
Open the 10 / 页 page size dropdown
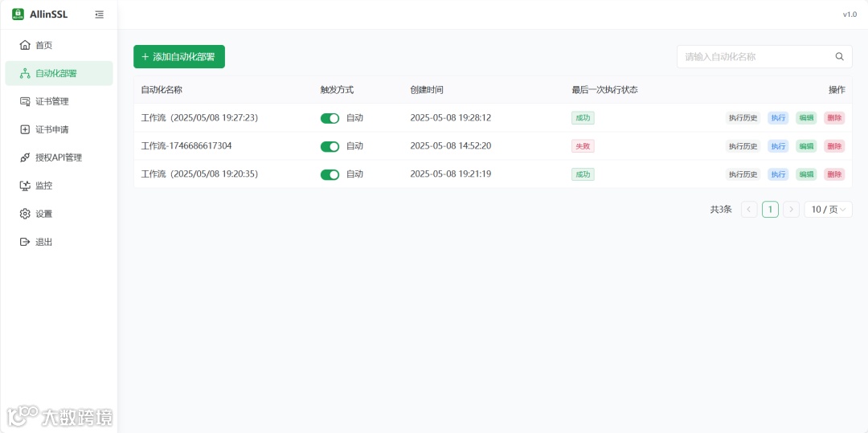point(828,210)
